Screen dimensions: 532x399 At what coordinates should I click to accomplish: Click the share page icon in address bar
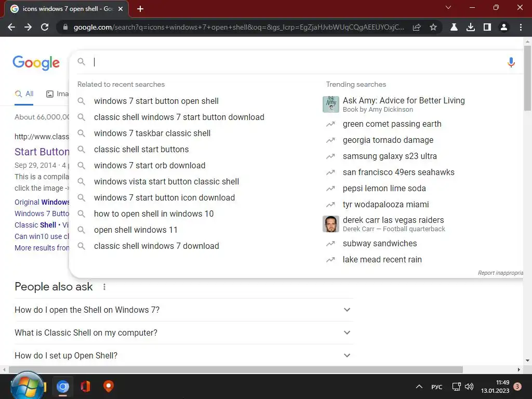click(417, 27)
